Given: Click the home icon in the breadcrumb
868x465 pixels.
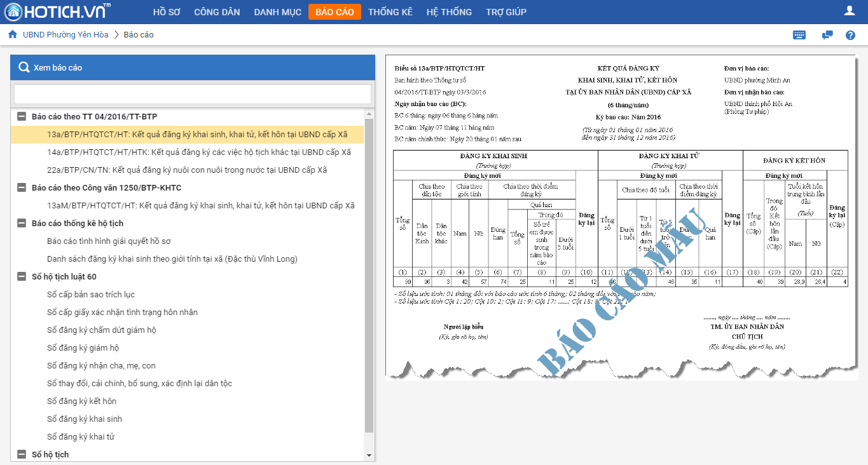Looking at the screenshot, I should point(13,35).
